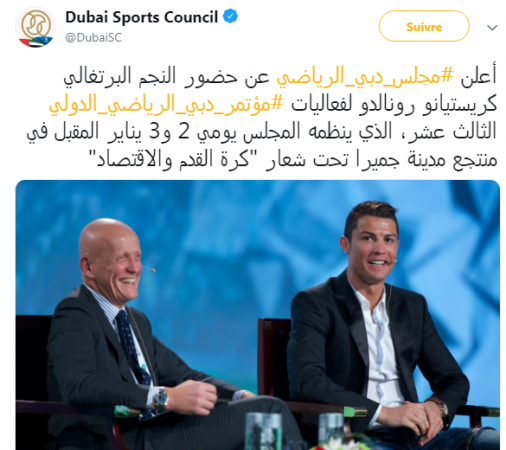Visit the @DubaiSC handle link
The width and height of the screenshot is (506, 450).
[93, 38]
